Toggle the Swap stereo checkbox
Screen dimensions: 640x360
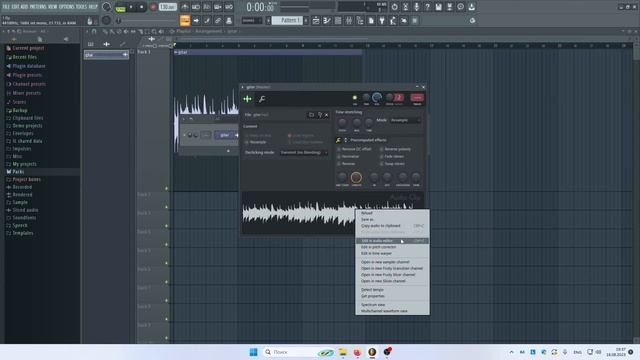[392, 164]
